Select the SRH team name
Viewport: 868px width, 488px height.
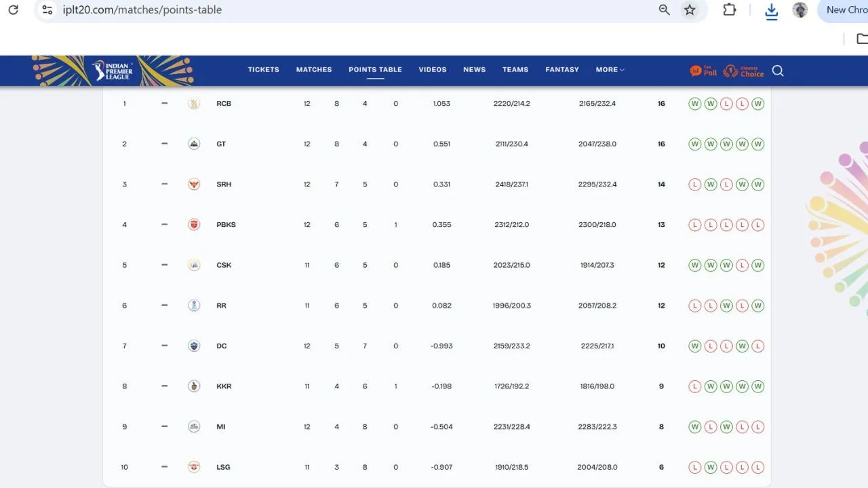(224, 184)
